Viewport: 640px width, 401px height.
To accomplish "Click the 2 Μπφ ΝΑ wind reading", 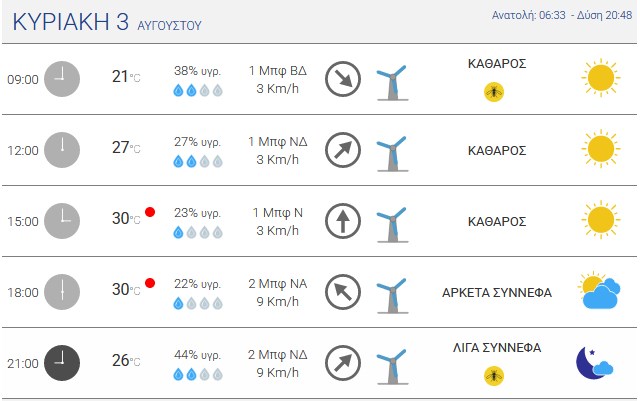I will tap(278, 283).
